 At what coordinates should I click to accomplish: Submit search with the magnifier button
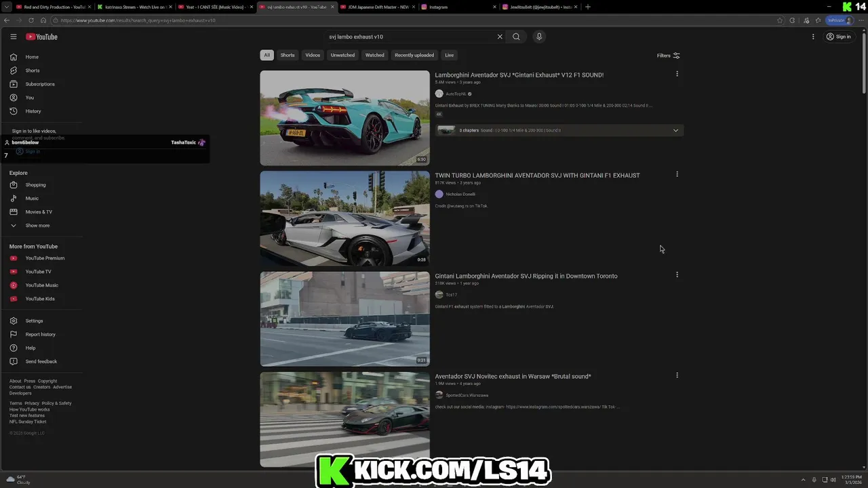(x=516, y=37)
